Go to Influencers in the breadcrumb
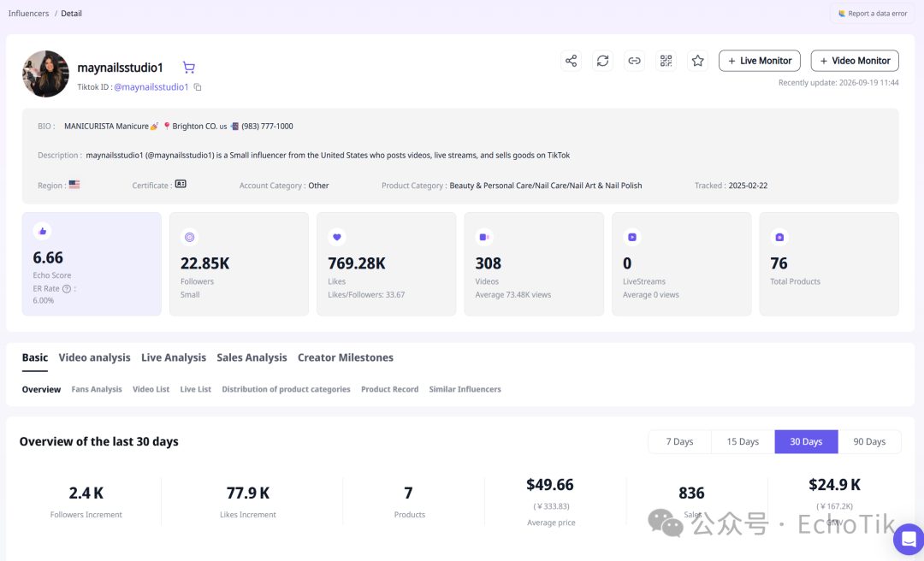 tap(29, 14)
